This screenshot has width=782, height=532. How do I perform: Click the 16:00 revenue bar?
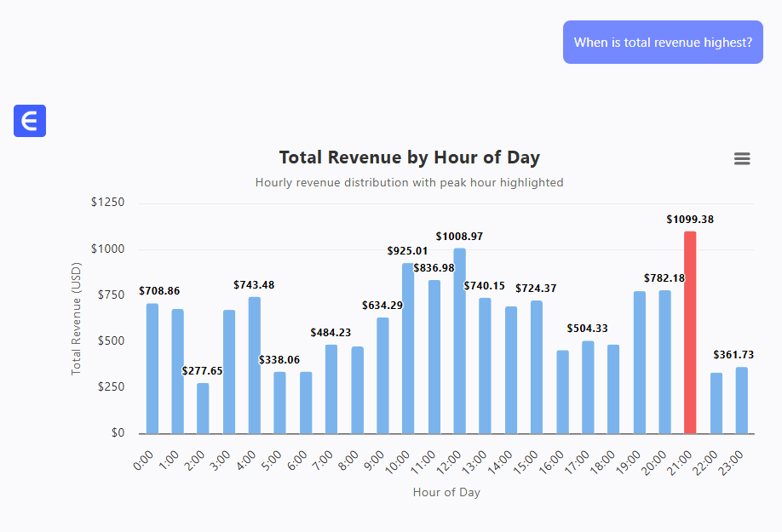click(x=562, y=392)
